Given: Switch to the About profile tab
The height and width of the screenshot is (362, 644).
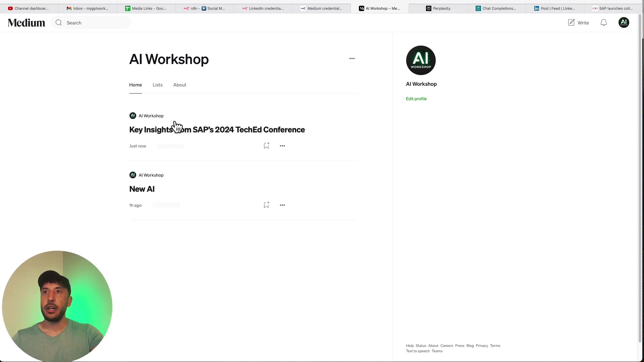Looking at the screenshot, I should [180, 85].
